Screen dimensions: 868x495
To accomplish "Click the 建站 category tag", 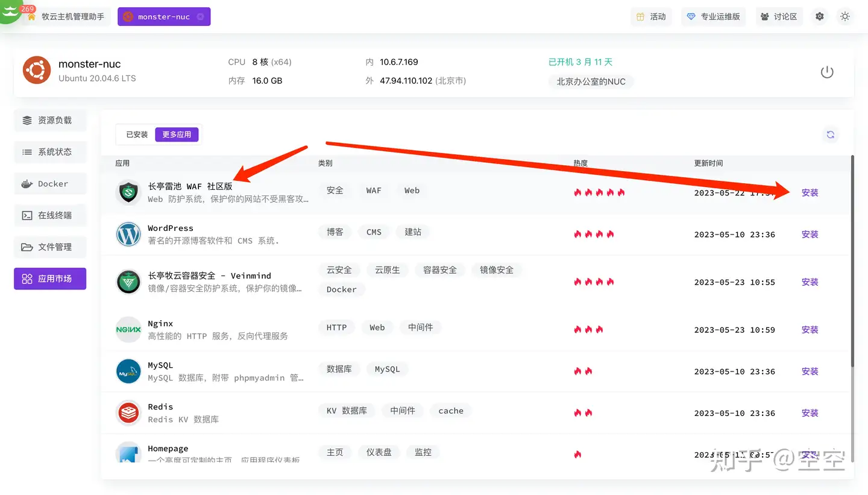I will pos(413,232).
